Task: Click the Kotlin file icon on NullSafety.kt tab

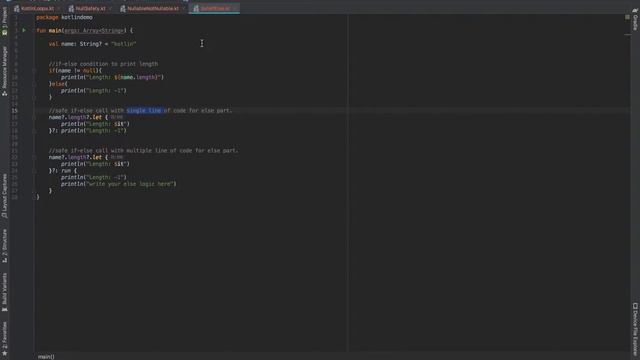Action: tap(71, 8)
